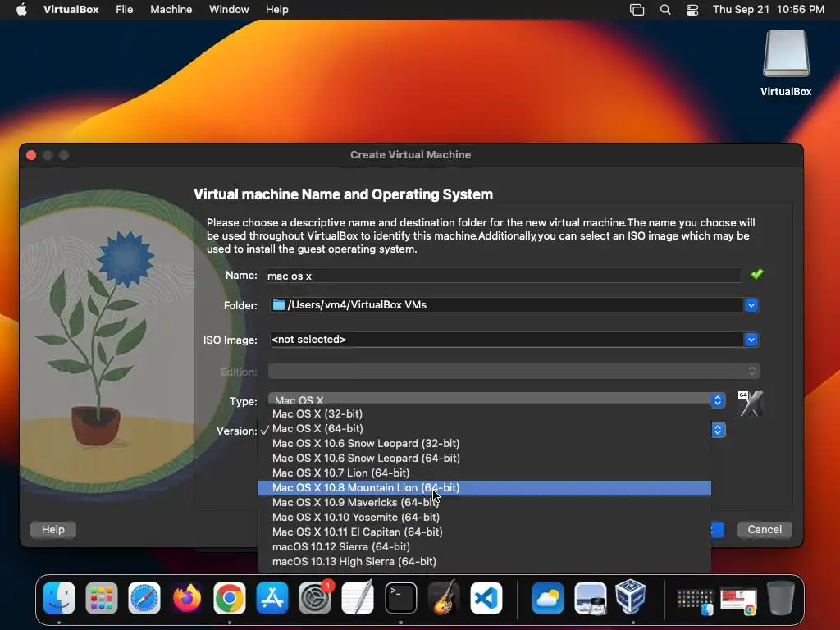Open minimized Launchpad window in dock

696,600
